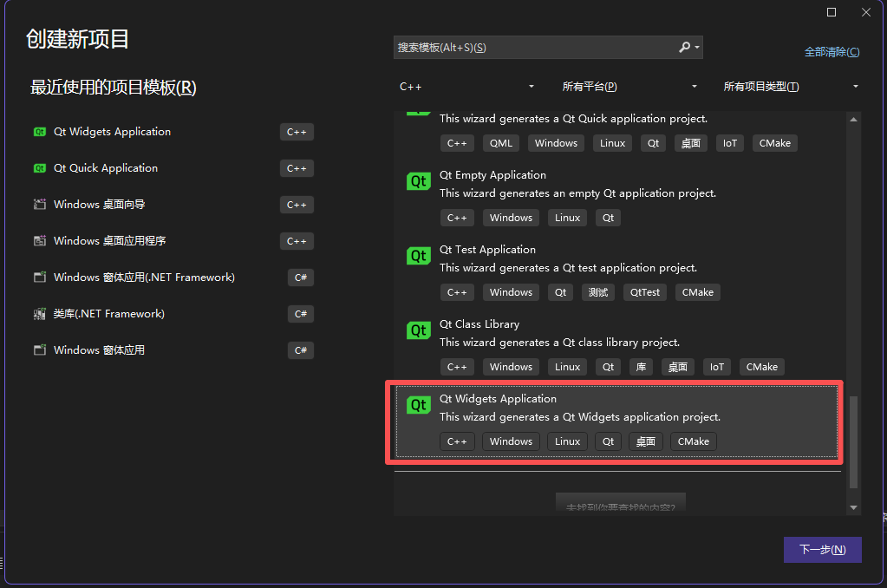887x588 pixels.
Task: Click the Qt Widgets Application icon in recent templates
Action: tap(39, 132)
